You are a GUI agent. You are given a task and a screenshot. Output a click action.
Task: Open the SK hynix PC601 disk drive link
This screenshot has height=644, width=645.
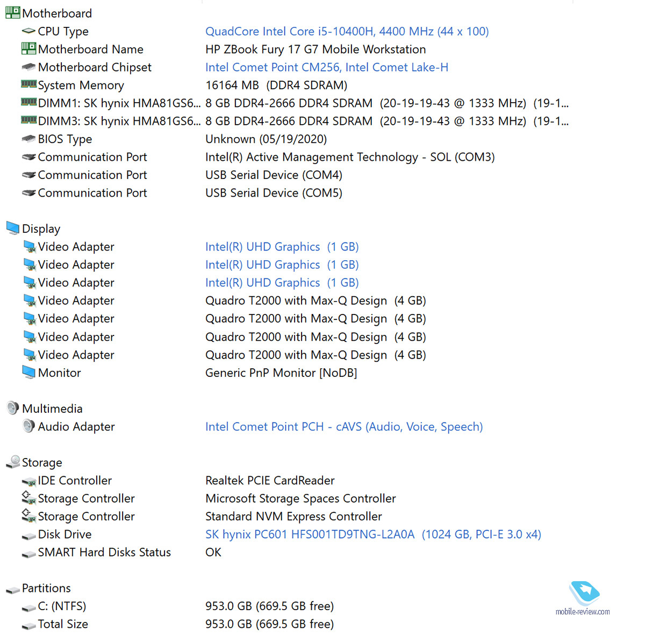(x=373, y=534)
